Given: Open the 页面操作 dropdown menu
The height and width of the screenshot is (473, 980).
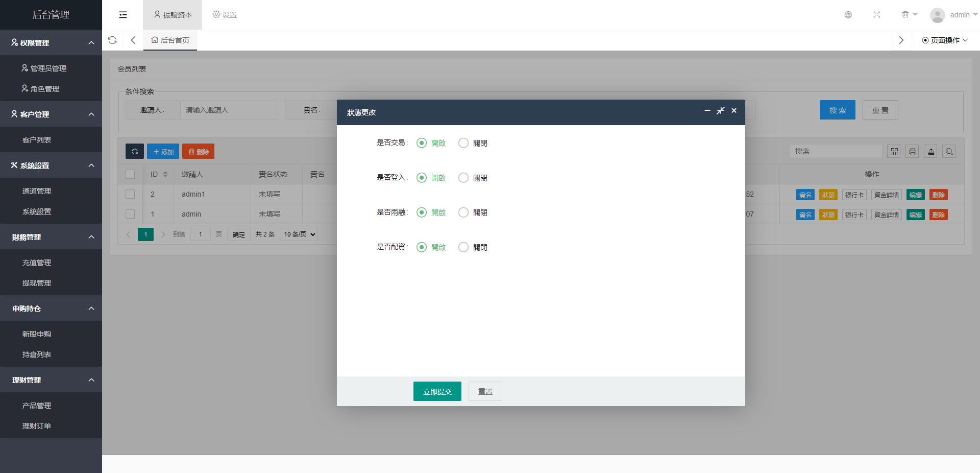Looking at the screenshot, I should [x=944, y=40].
